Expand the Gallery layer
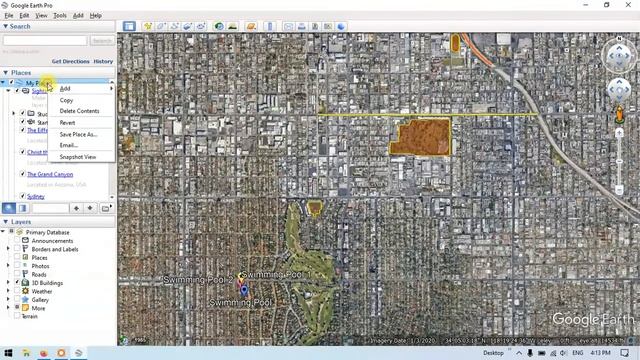This screenshot has height=360, width=640. tap(8, 300)
